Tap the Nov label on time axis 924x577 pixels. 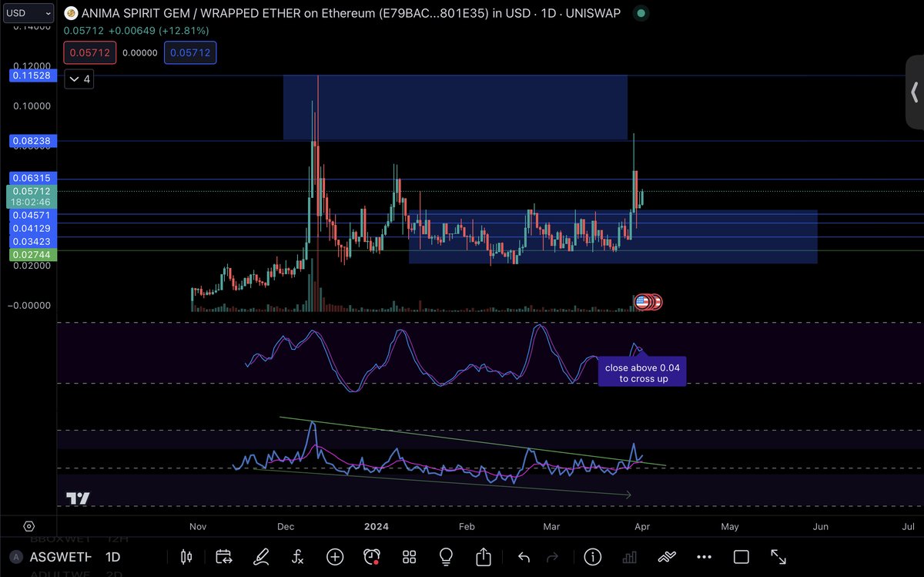coord(198,527)
